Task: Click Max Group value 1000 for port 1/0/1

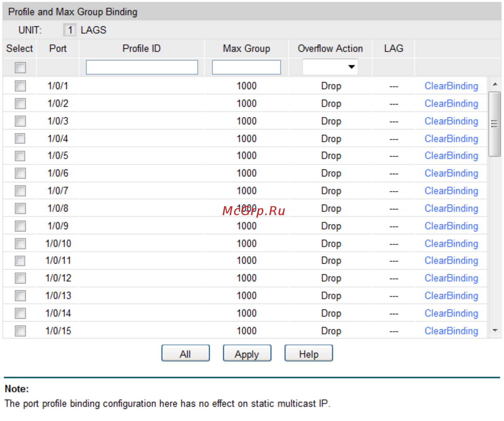Action: coord(246,86)
